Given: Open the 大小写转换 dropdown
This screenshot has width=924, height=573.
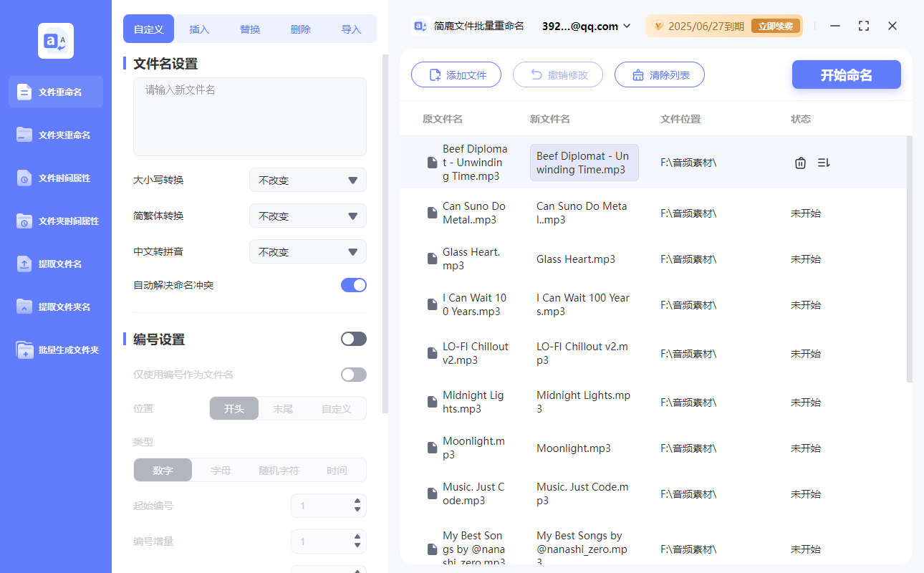Looking at the screenshot, I should 307,180.
